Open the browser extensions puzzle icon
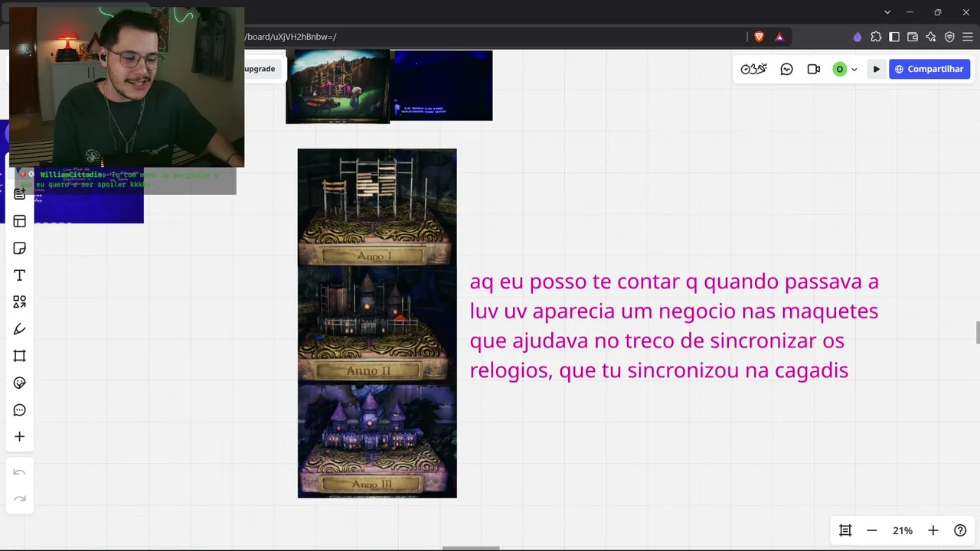This screenshot has height=551, width=980. click(877, 37)
